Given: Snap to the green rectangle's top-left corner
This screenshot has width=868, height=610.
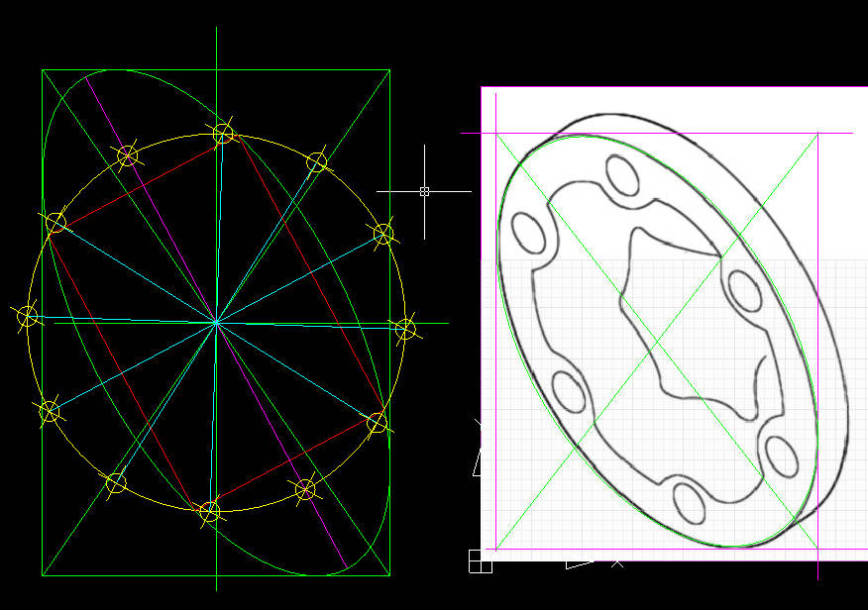Looking at the screenshot, I should [x=43, y=70].
